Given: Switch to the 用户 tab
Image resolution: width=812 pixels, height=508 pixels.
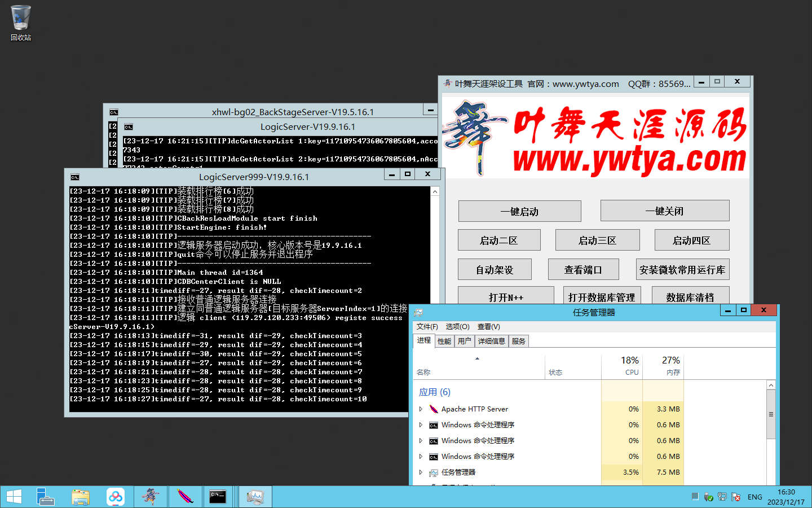Looking at the screenshot, I should pos(464,341).
